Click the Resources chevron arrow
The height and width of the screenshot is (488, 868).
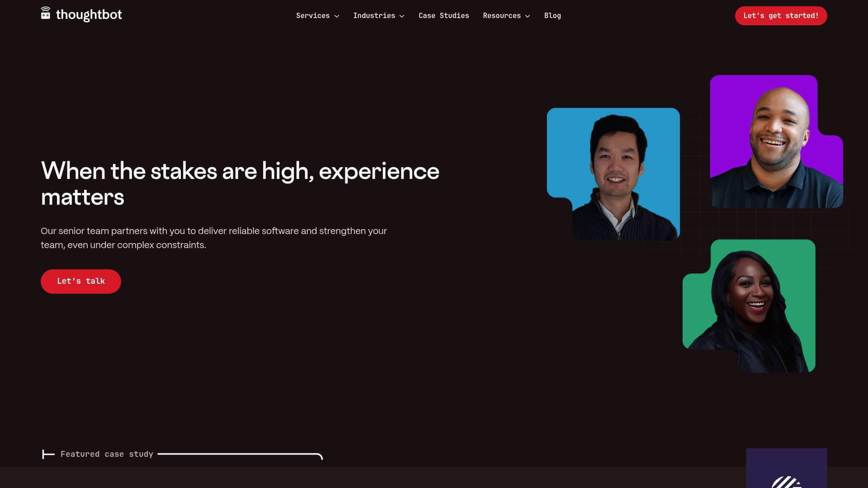(x=527, y=16)
